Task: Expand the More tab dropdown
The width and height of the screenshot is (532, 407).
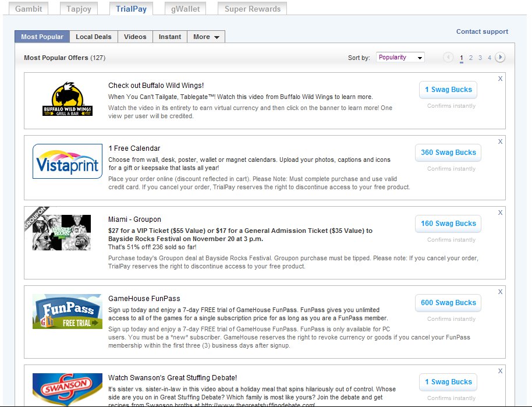Action: pos(206,37)
